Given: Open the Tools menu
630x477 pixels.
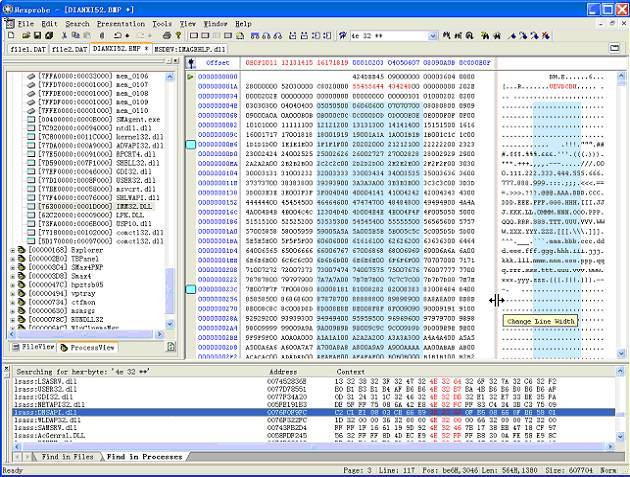Looking at the screenshot, I should 162,24.
